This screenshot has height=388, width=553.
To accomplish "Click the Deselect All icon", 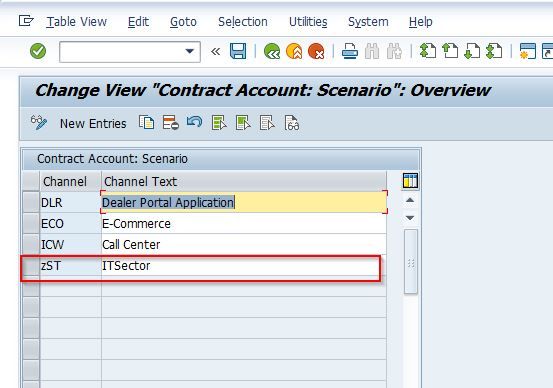I will coord(267,123).
